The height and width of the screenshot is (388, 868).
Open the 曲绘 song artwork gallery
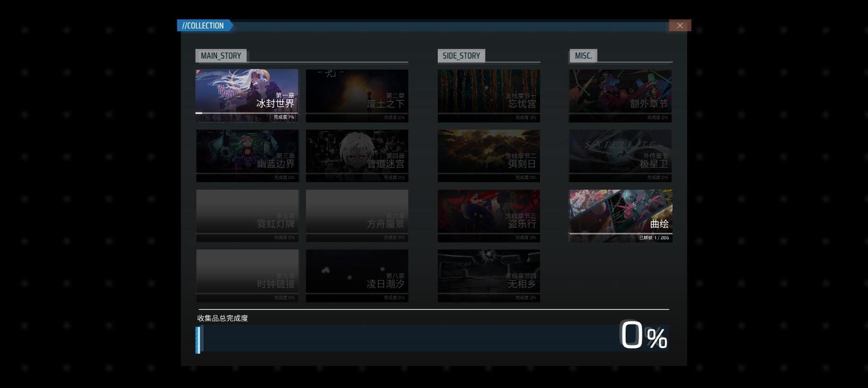pyautogui.click(x=620, y=216)
